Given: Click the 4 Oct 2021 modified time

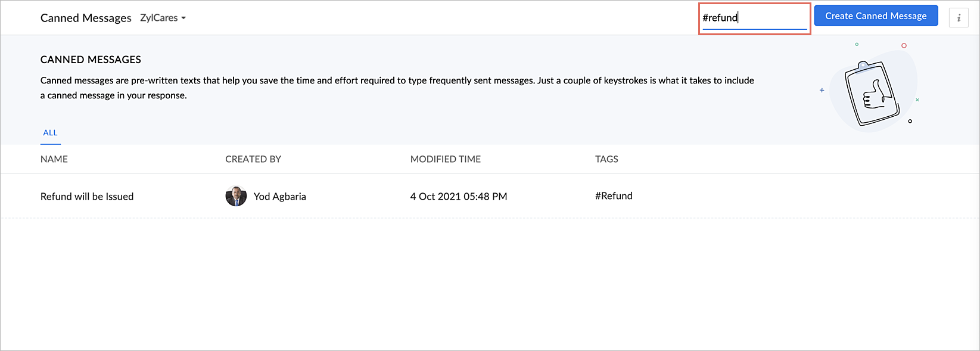Looking at the screenshot, I should (x=459, y=196).
